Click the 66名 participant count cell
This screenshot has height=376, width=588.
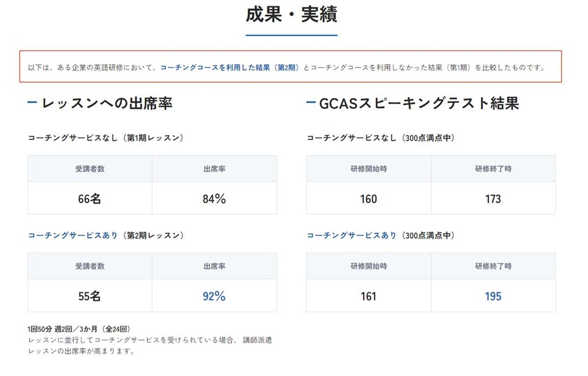click(x=89, y=199)
